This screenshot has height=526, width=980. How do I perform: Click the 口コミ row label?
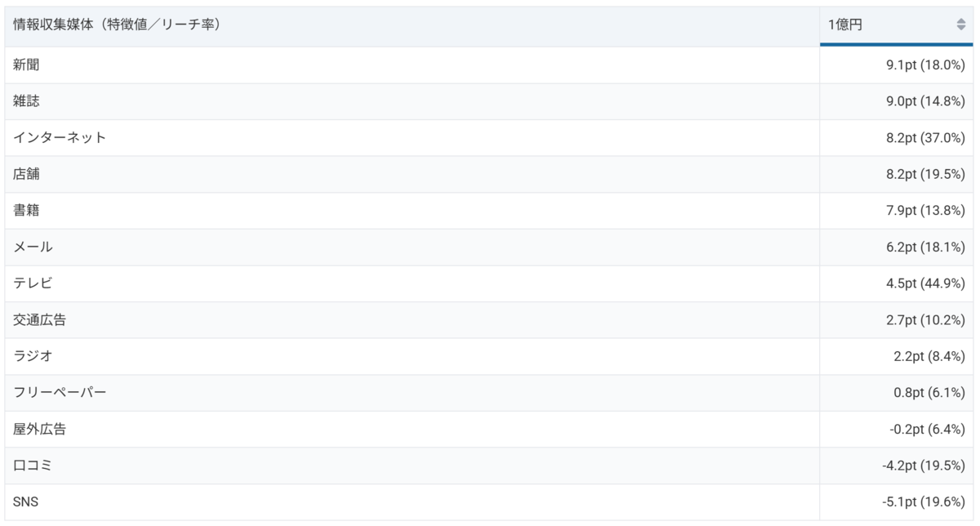33,466
